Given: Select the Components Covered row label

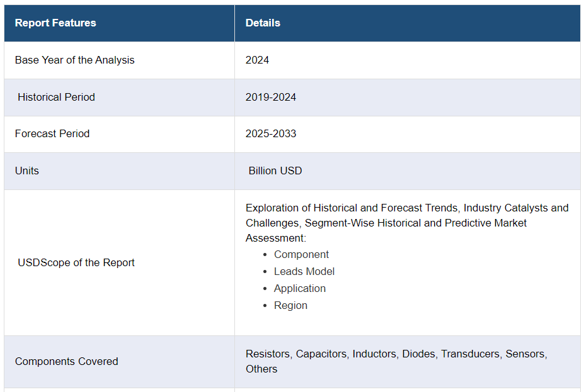Looking at the screenshot, I should click(x=67, y=361).
